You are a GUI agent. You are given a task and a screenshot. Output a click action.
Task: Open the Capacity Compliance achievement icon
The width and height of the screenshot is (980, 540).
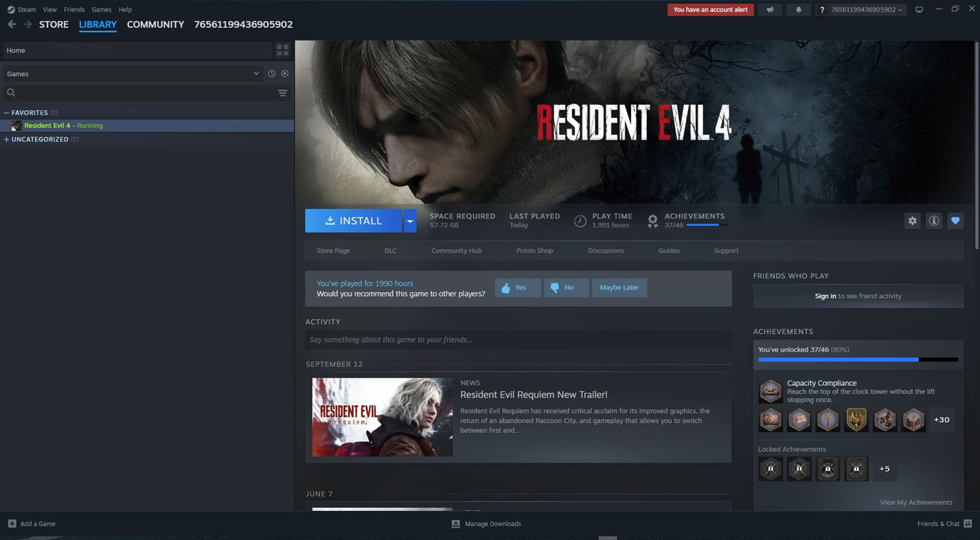coord(770,391)
